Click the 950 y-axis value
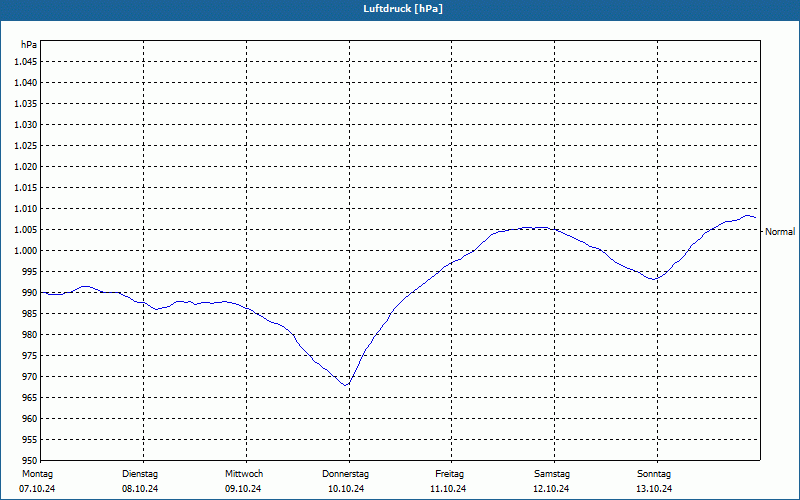The width and height of the screenshot is (800, 500). pos(30,461)
